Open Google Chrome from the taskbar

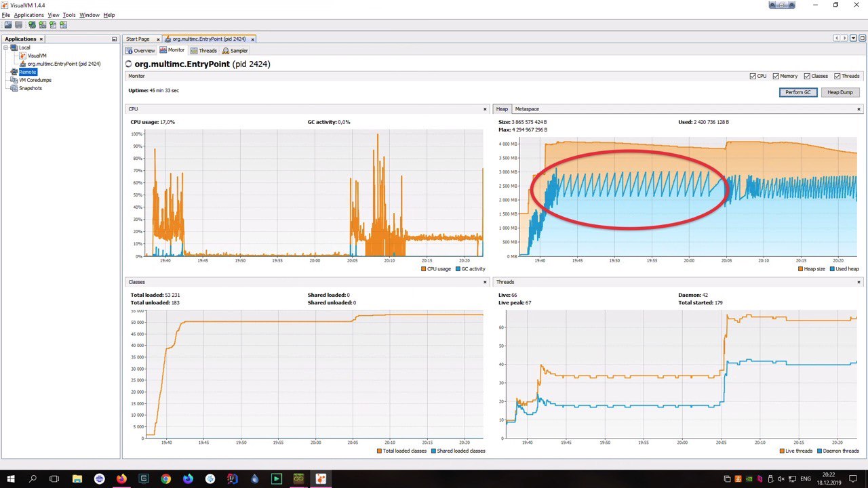165,479
